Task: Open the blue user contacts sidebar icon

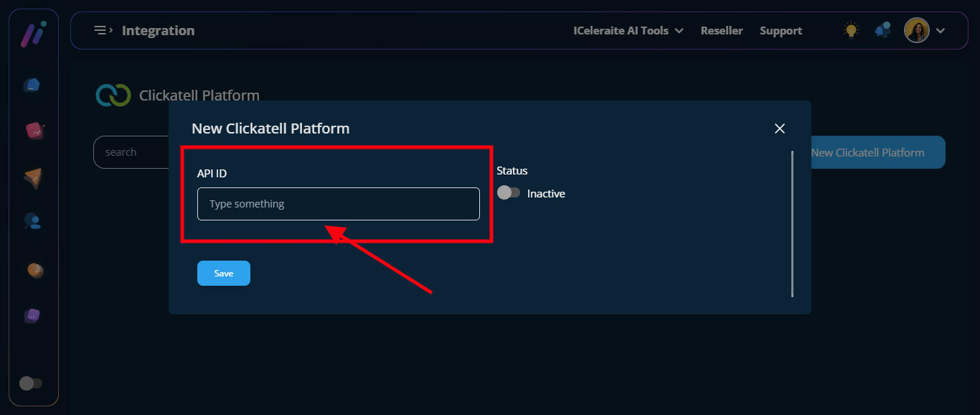Action: tap(32, 221)
